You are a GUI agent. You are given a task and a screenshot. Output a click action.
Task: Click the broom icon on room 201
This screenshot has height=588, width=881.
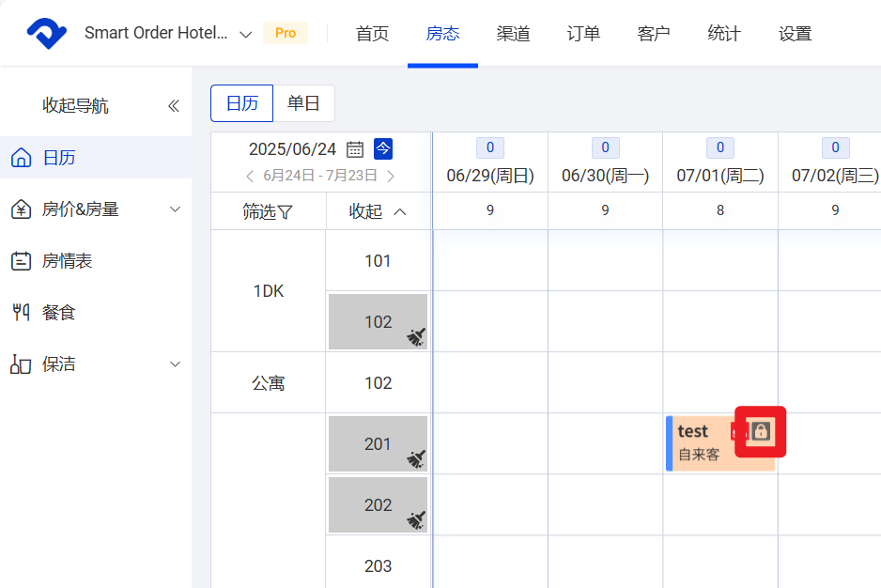(416, 458)
